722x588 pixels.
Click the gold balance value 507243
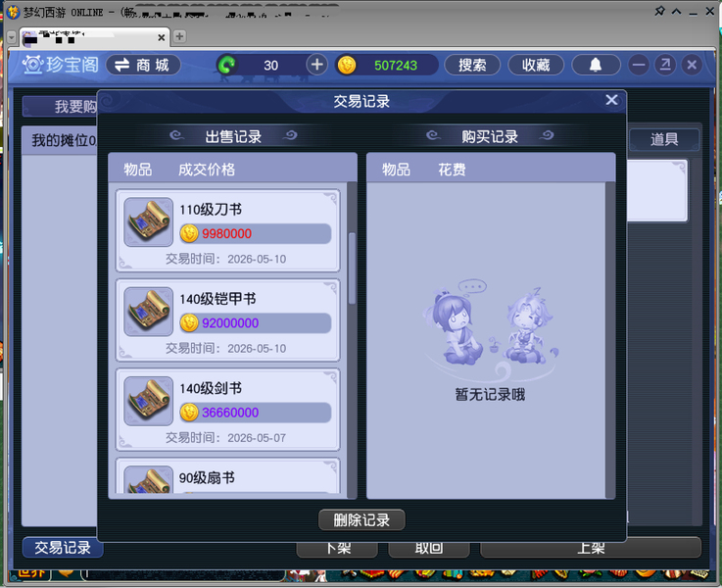coord(396,66)
